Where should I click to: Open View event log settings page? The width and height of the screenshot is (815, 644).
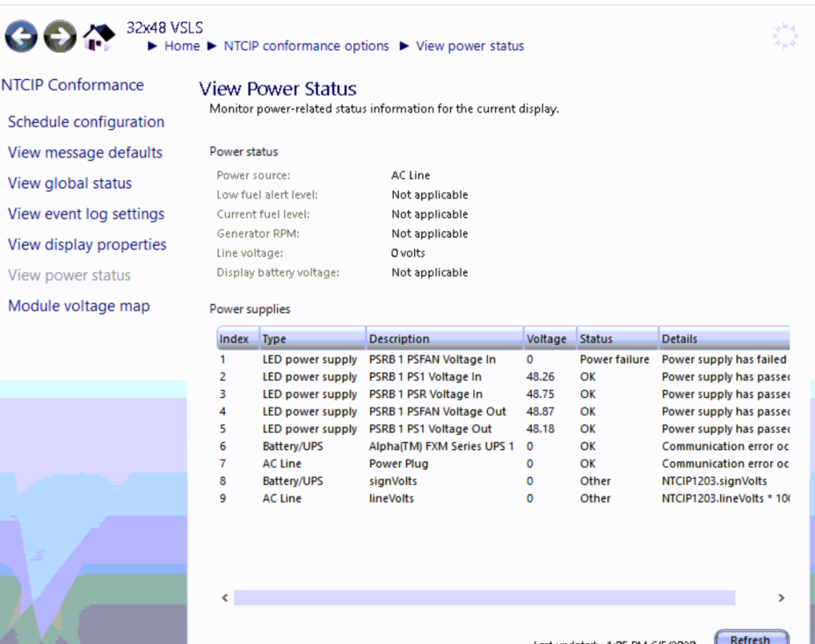(85, 214)
